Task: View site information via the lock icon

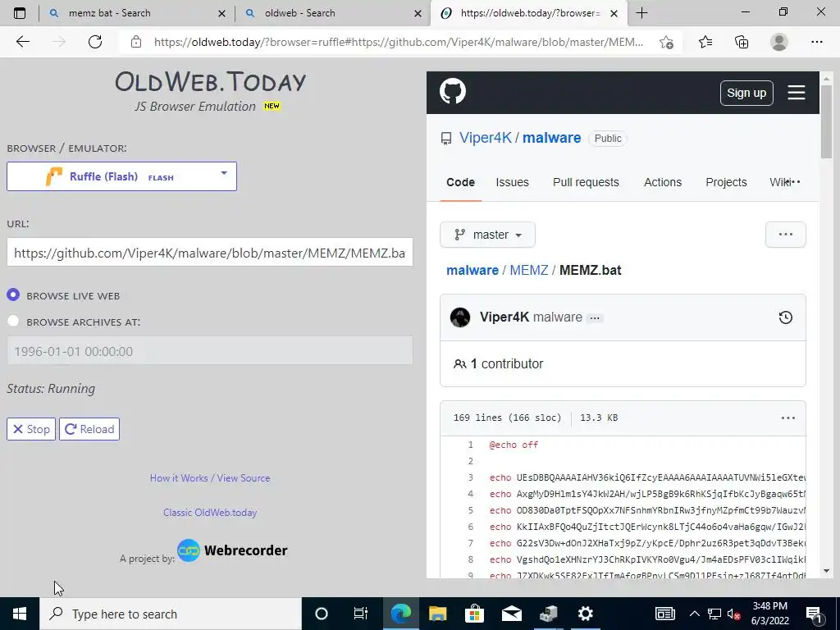Action: [x=136, y=42]
